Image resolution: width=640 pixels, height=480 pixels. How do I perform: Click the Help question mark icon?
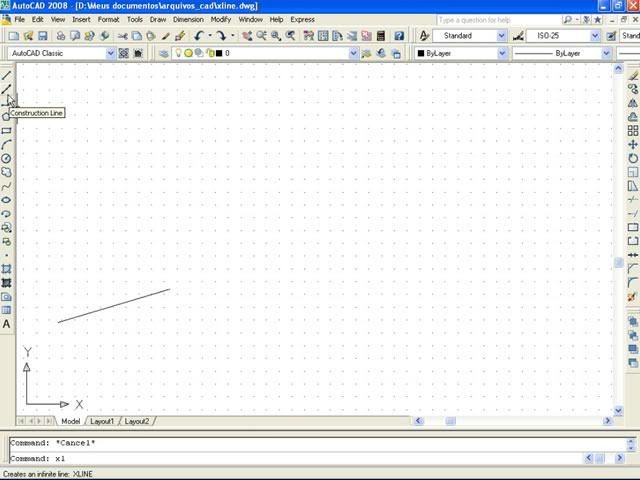(x=399, y=36)
